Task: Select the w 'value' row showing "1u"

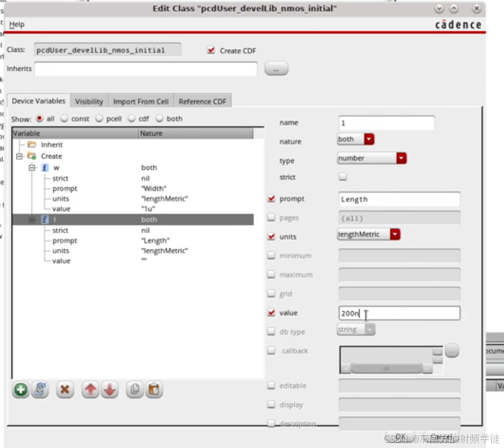Action: click(133, 209)
